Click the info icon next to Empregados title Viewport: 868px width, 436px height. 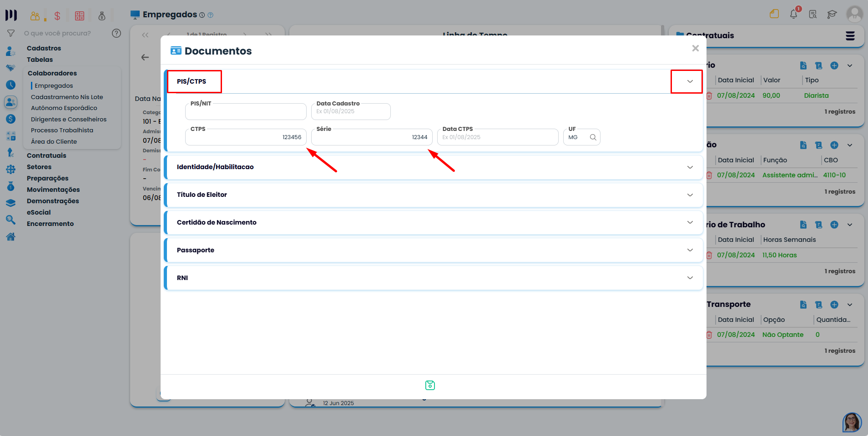[202, 15]
